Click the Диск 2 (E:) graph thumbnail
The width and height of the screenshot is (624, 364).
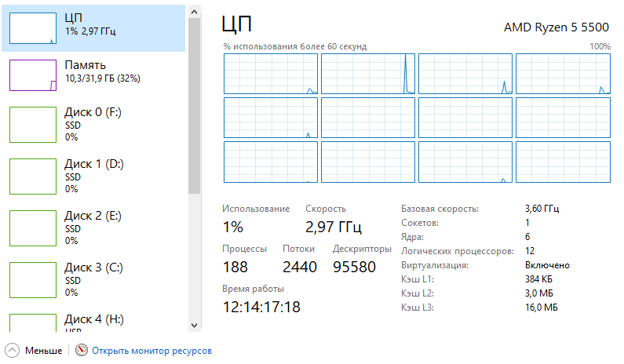32,228
